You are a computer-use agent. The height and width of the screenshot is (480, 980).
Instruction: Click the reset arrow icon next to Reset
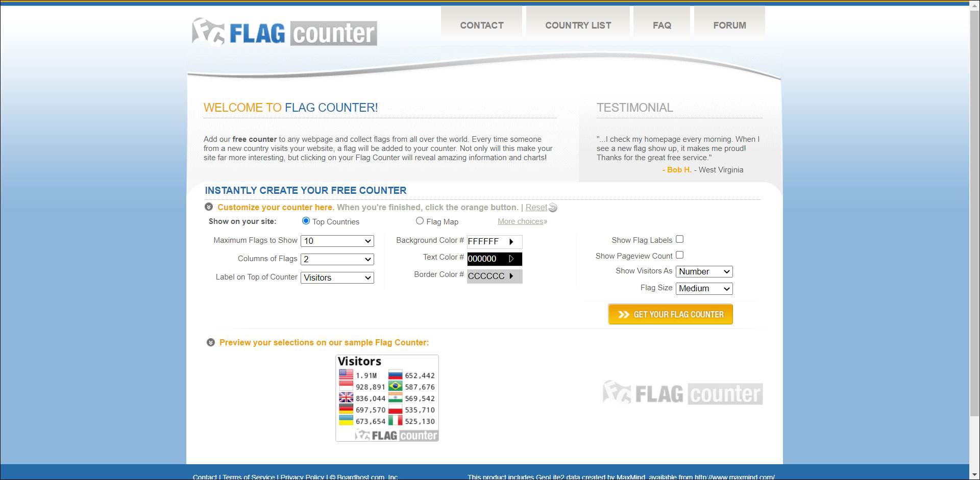(x=553, y=208)
